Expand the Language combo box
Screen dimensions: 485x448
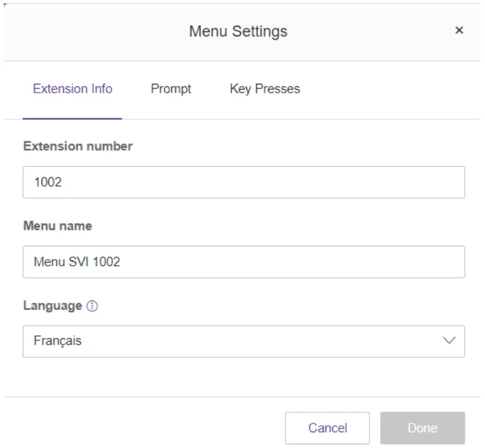(x=243, y=341)
